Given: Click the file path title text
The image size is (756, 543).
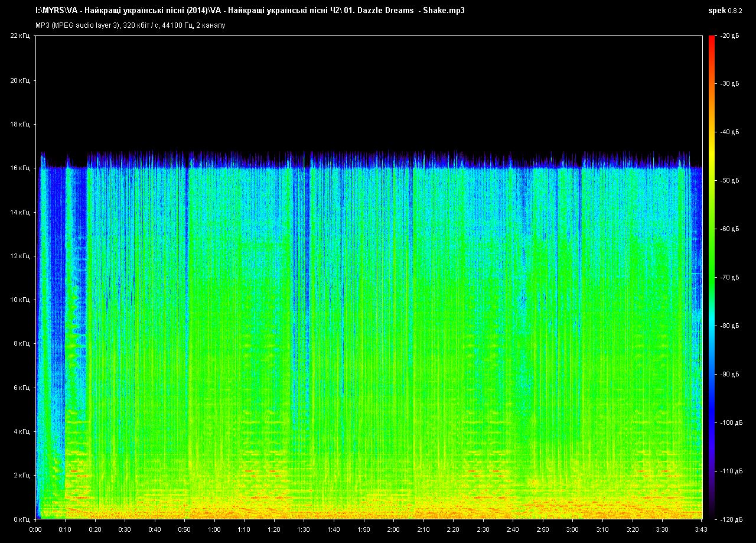Looking at the screenshot, I should point(250,11).
